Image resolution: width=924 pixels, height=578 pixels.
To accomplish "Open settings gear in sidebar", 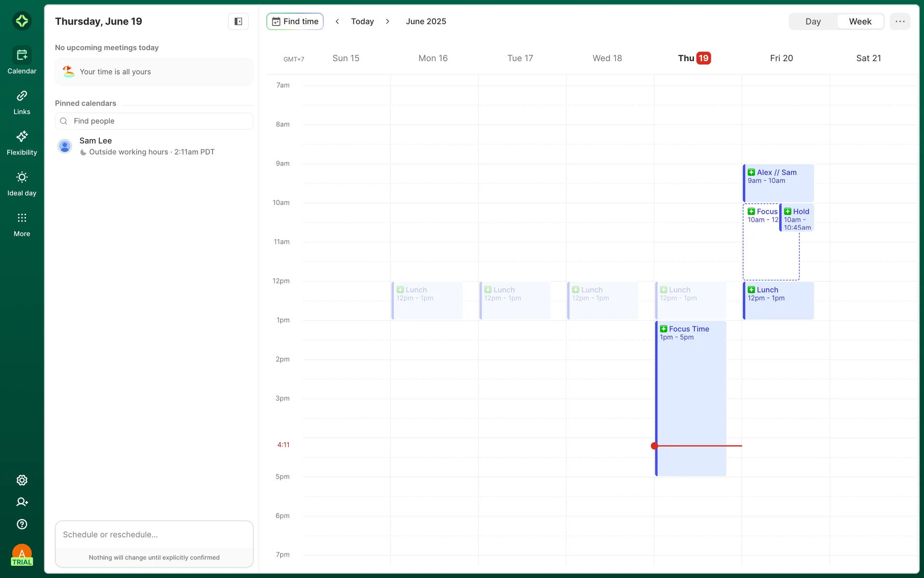I will pos(22,480).
